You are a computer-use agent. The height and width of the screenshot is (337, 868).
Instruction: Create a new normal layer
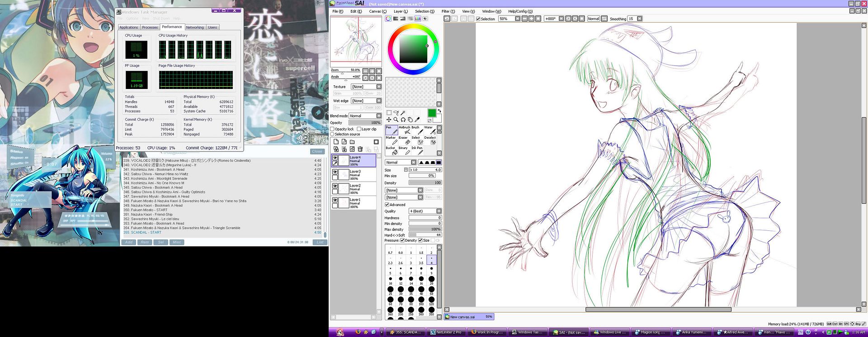coord(336,142)
